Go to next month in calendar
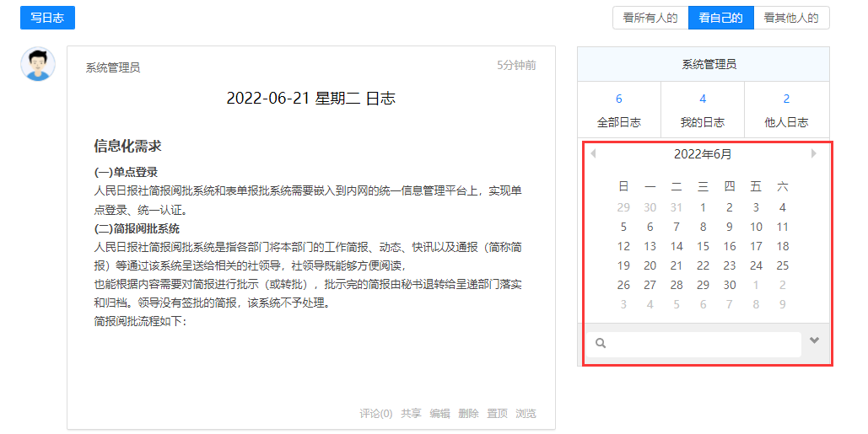Screen dimensions: 868x434 [x=813, y=153]
